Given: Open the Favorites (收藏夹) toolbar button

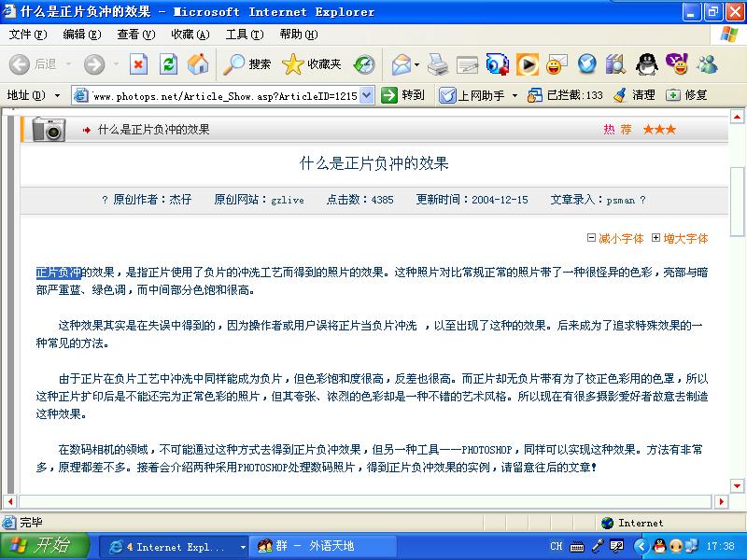Looking at the screenshot, I should click(312, 64).
